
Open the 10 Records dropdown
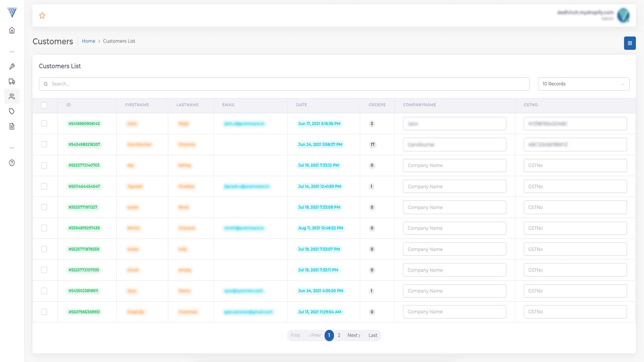583,84
